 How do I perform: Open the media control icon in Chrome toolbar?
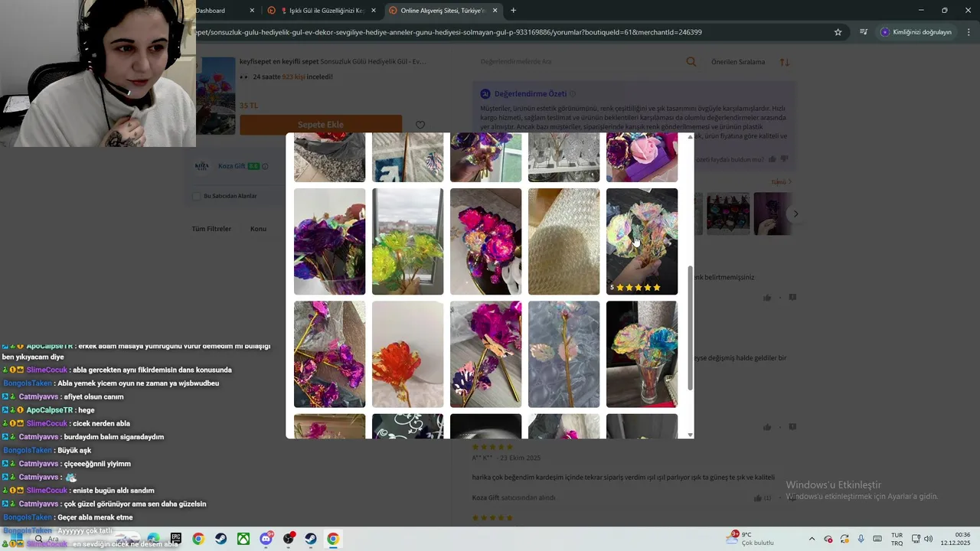[864, 32]
